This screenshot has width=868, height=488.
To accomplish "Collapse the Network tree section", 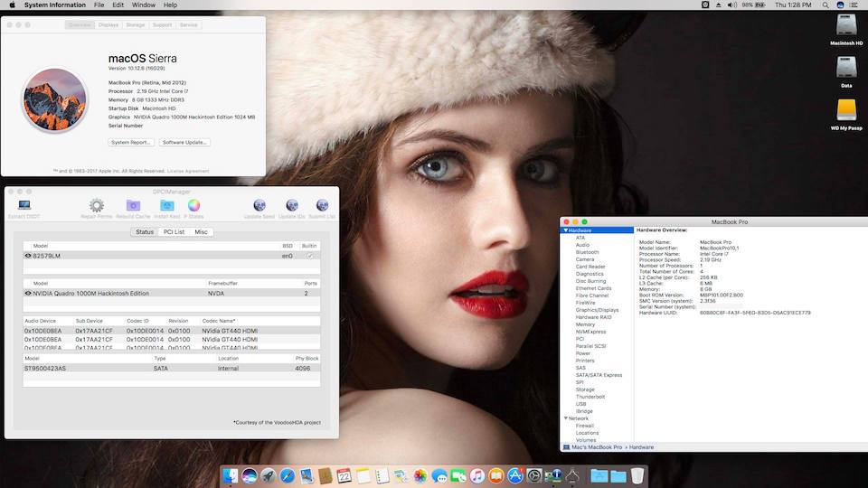I will 566,418.
